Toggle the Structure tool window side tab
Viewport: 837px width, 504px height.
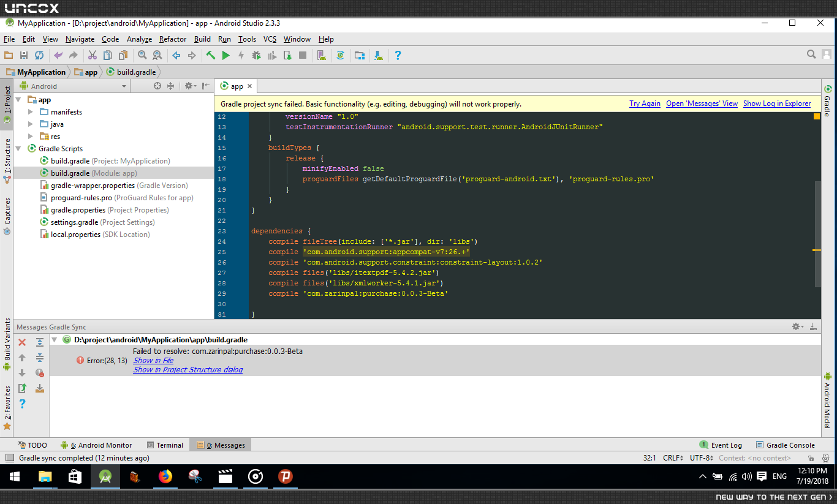click(7, 161)
